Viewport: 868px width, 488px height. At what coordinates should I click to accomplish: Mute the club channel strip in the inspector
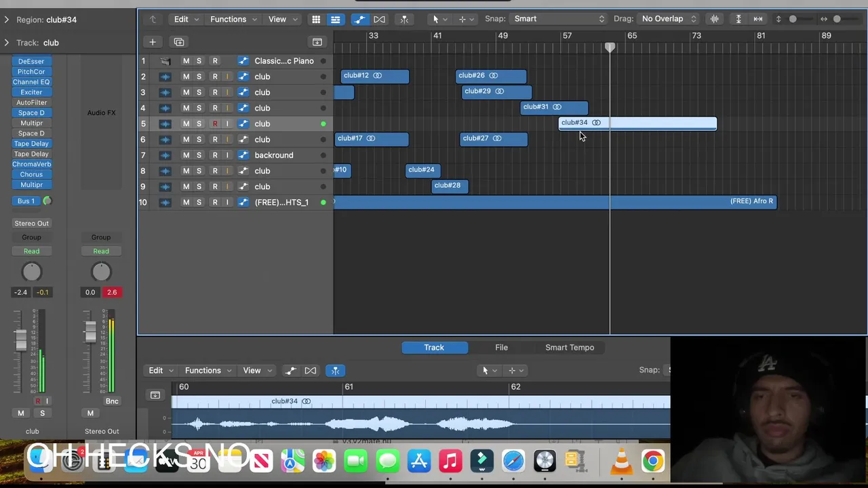[x=20, y=413]
